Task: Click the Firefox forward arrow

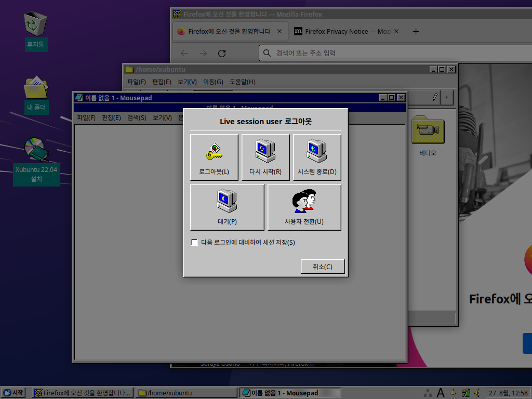Action: 203,54
